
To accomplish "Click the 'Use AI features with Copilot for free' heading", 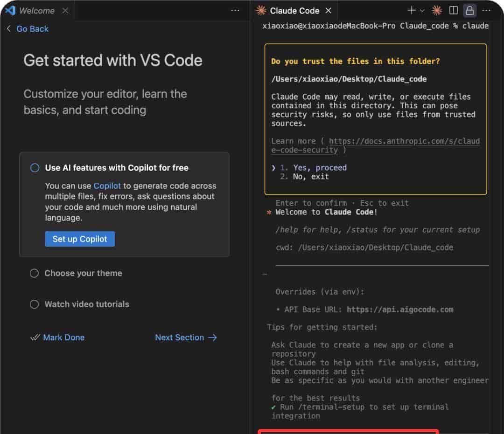I will click(x=117, y=167).
